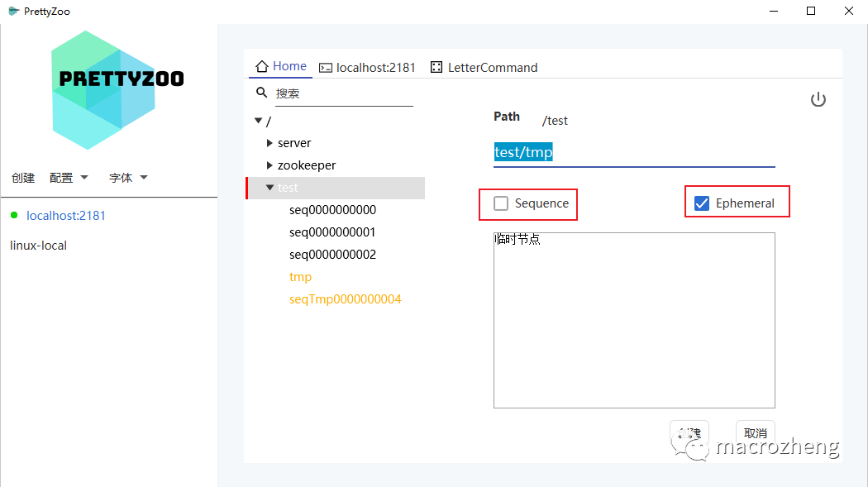Open the 配置 dropdown menu
The height and width of the screenshot is (487, 868).
click(69, 178)
